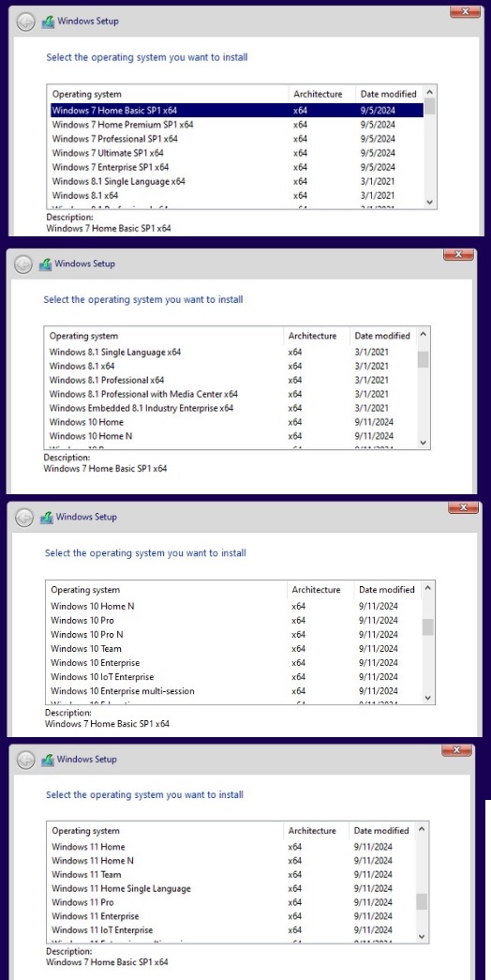Image resolution: width=491 pixels, height=980 pixels.
Task: Select the highlighted Windows 7 Home Basic SP1 x64 row
Action: tap(237, 110)
